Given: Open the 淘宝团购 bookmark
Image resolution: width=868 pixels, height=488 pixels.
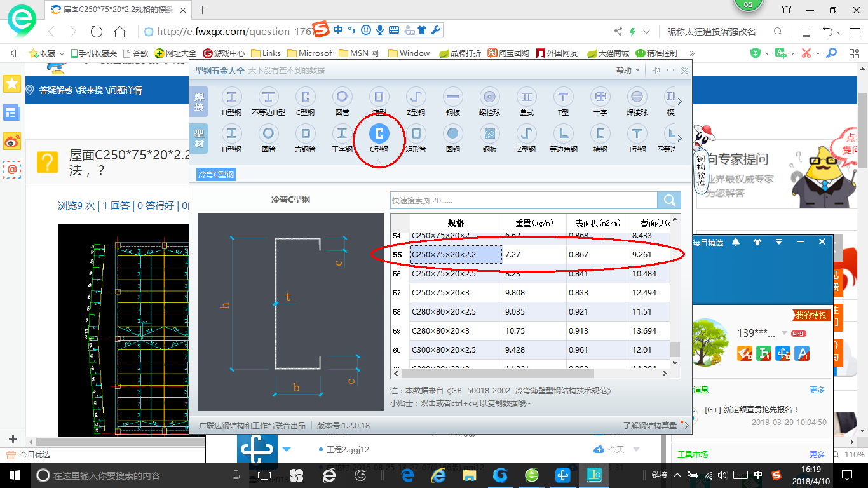Looking at the screenshot, I should (508, 53).
